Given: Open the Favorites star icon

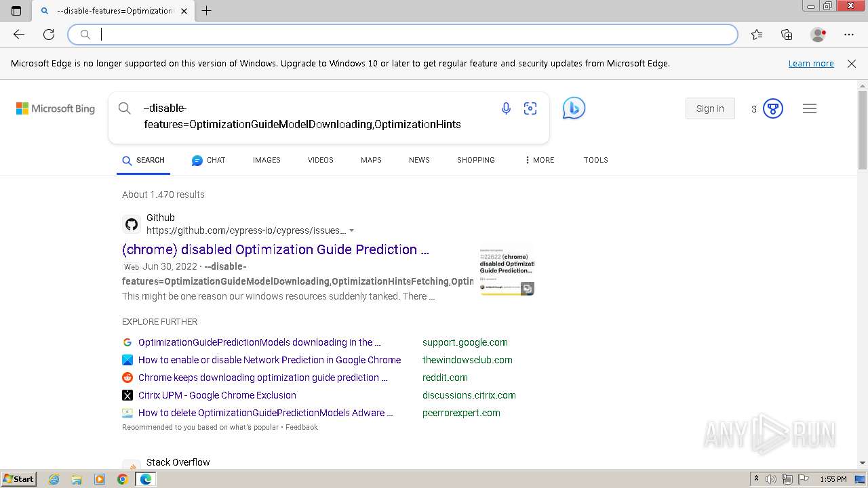Looking at the screenshot, I should pyautogui.click(x=757, y=35).
